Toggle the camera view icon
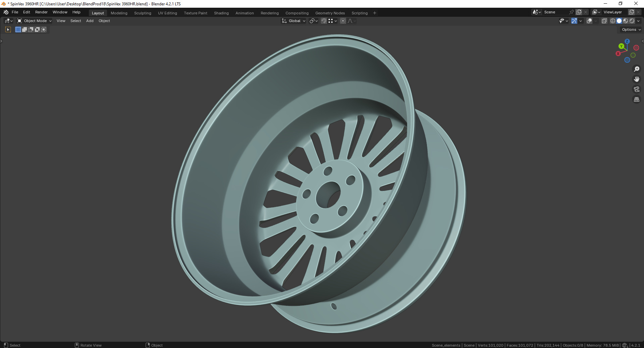Viewport: 644px width, 348px height. pos(637,89)
